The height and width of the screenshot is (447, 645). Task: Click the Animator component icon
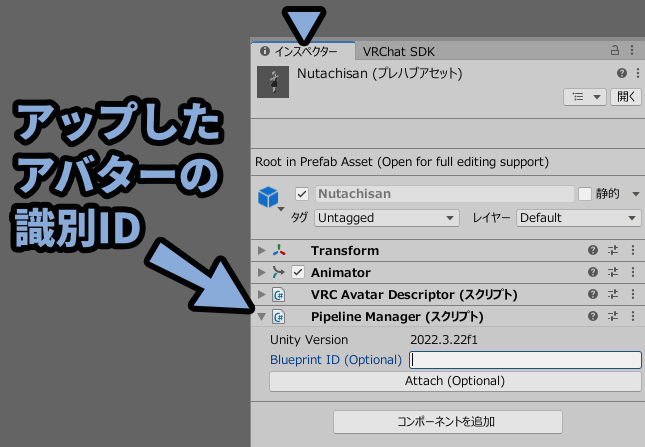(278, 272)
